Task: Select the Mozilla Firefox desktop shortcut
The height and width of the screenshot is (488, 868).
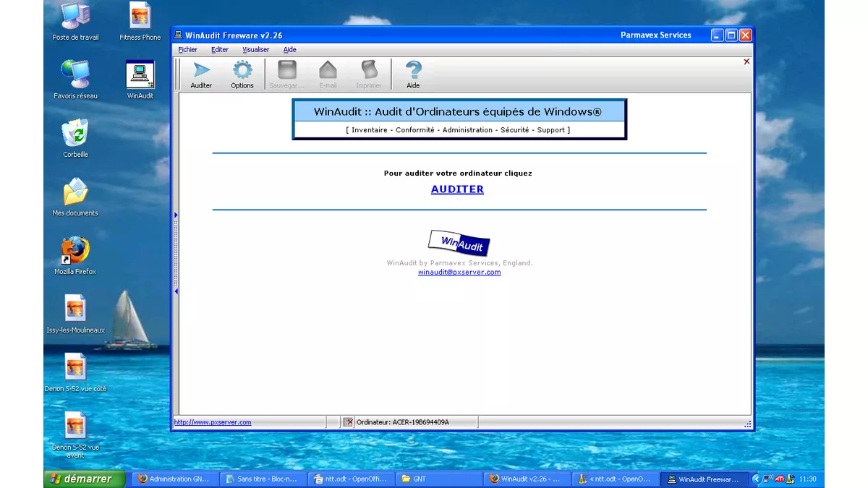Action: (76, 255)
